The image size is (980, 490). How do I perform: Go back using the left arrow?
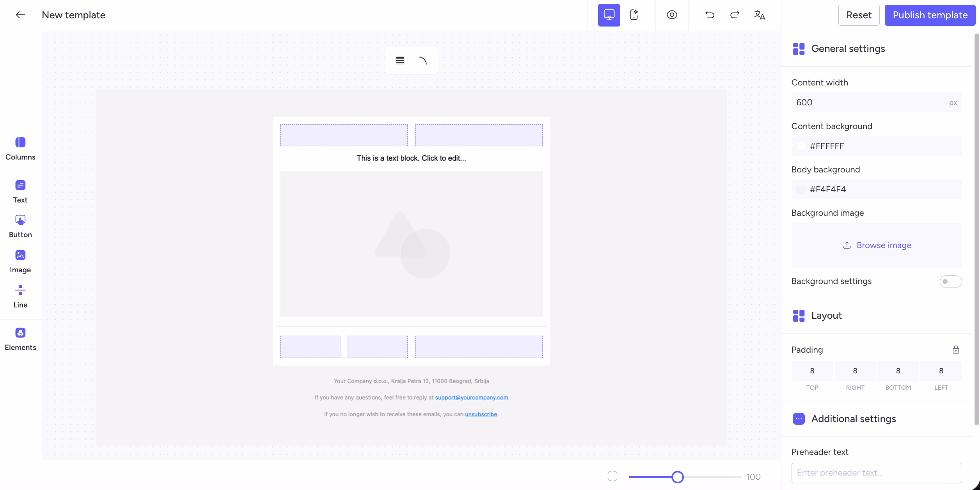pos(20,15)
